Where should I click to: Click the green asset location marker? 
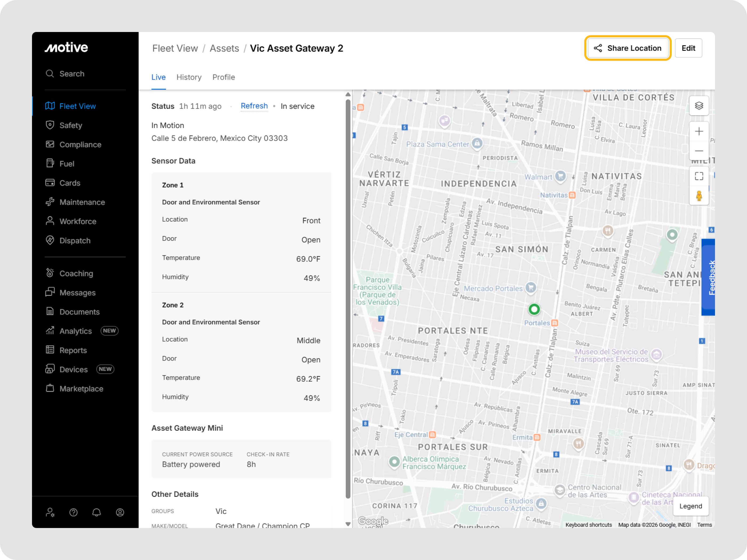point(534,309)
